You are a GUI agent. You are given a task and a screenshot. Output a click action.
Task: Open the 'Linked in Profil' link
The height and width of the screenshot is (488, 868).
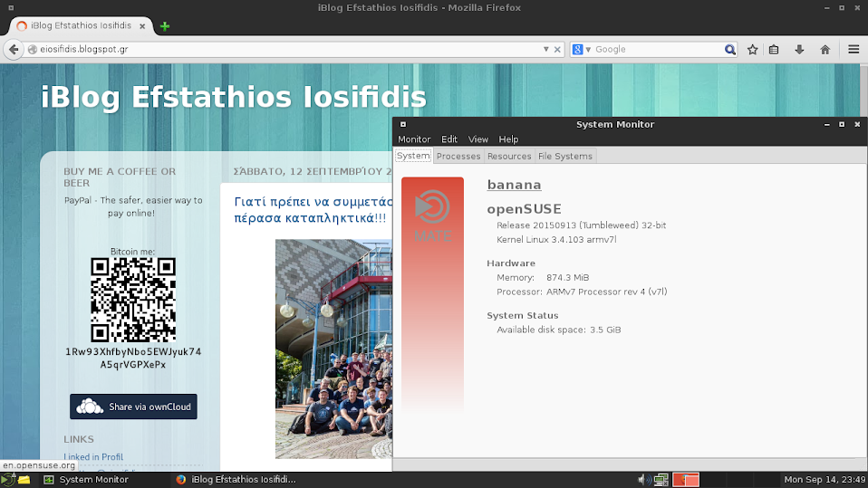click(x=93, y=457)
